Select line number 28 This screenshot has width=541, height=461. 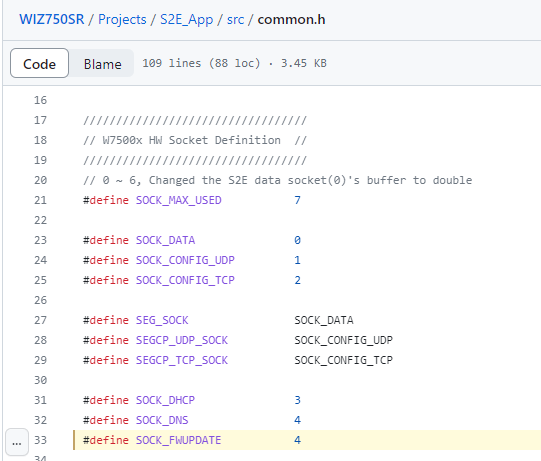point(40,341)
